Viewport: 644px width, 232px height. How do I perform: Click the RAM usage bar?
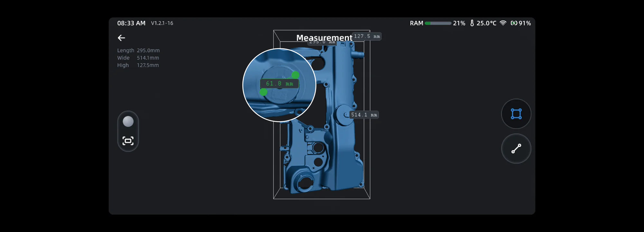pos(438,23)
